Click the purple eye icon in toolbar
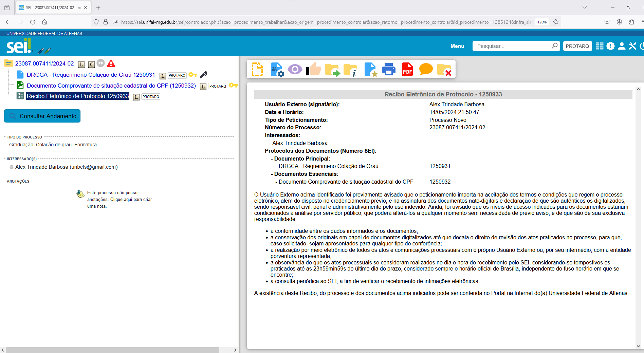 [295, 70]
